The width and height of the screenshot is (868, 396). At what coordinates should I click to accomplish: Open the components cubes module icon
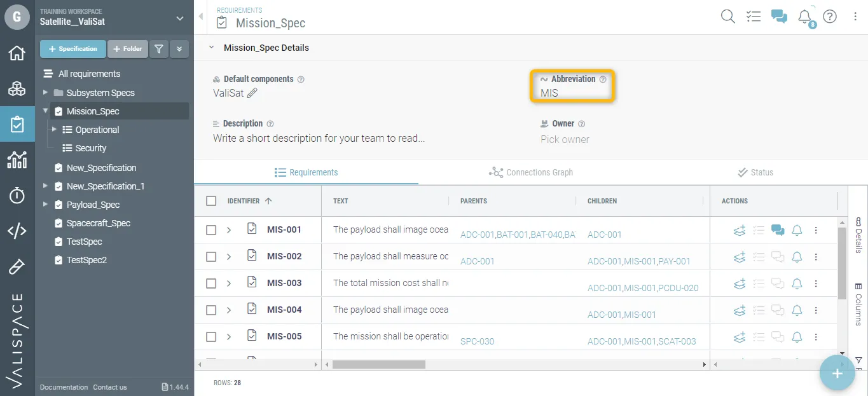(x=17, y=89)
